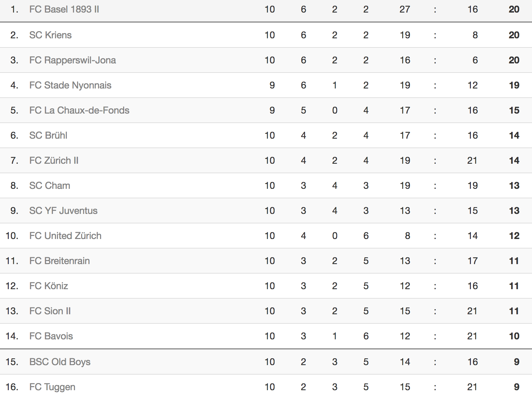Viewport: 532px width, 398px height.
Task: Open the FC Stade Nyonnais team page
Action: point(70,85)
